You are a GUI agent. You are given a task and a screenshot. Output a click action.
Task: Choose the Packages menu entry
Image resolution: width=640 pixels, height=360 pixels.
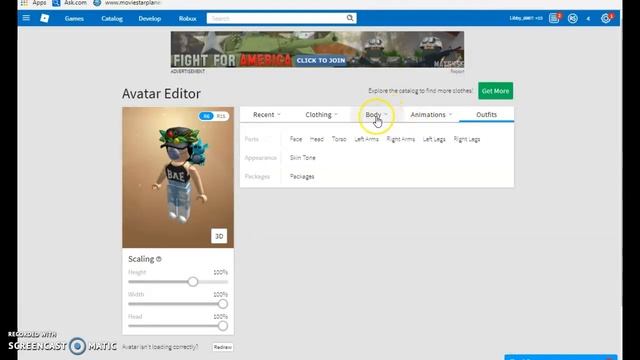(302, 176)
